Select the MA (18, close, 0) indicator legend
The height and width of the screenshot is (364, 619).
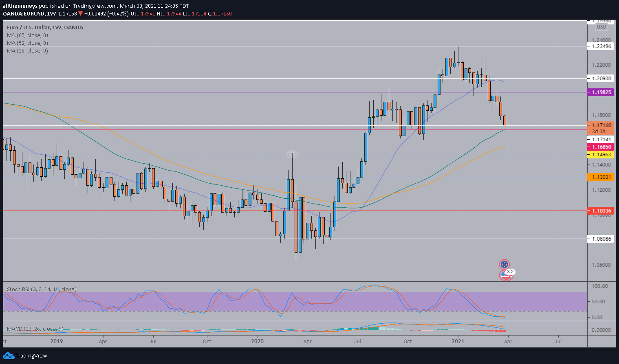(x=27, y=51)
